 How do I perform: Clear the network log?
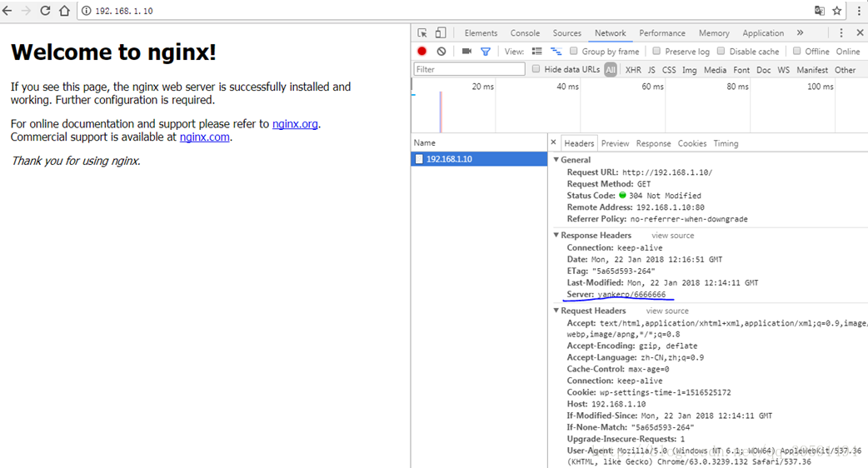(x=441, y=52)
